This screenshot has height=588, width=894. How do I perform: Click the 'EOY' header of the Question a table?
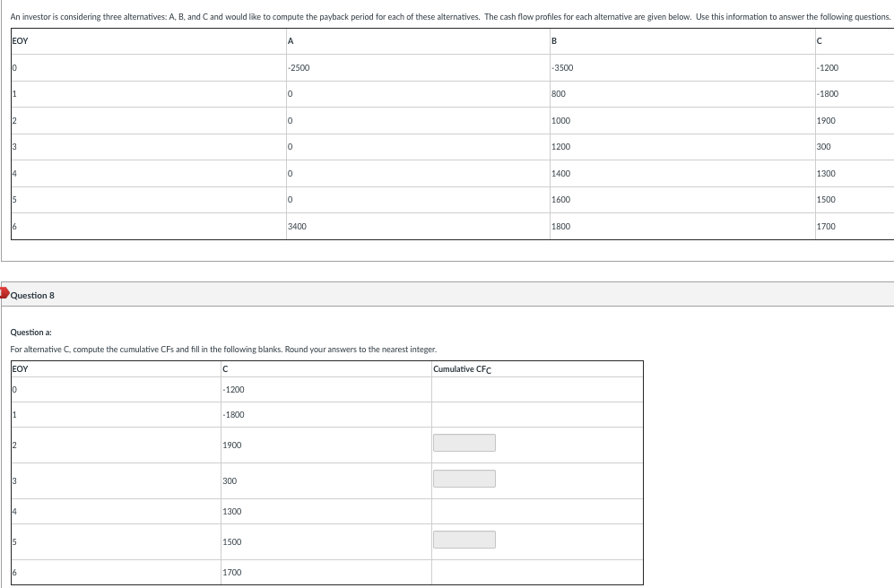point(20,369)
